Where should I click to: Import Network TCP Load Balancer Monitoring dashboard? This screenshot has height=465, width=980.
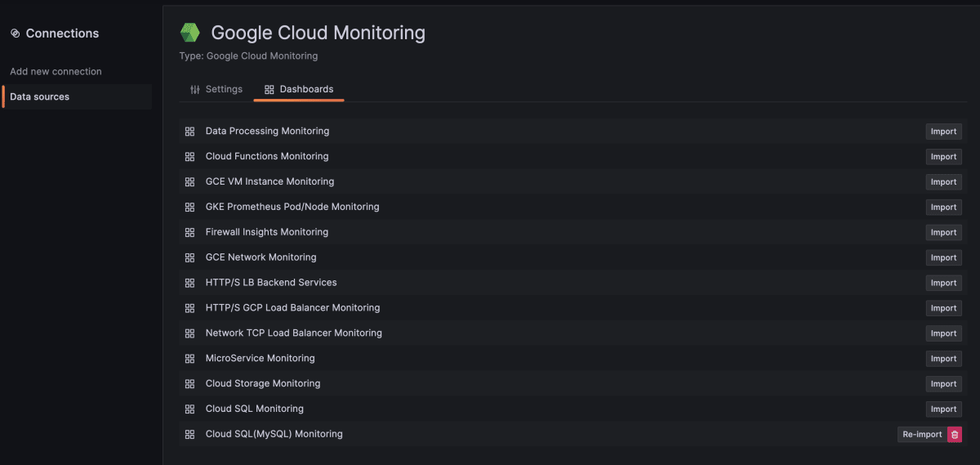point(943,333)
